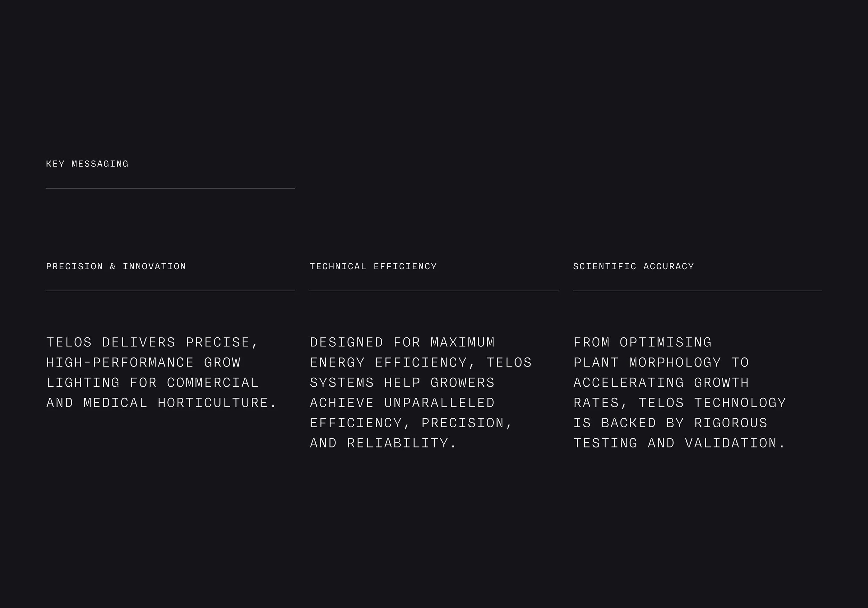
Task: Click the line 'SYSTEMS HELP GROWERS'
Action: (402, 383)
